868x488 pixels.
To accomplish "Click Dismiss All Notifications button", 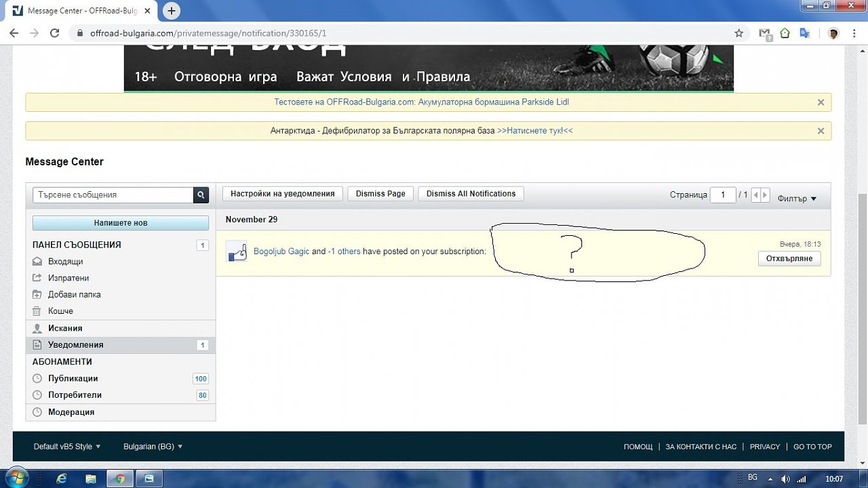I will tap(471, 194).
